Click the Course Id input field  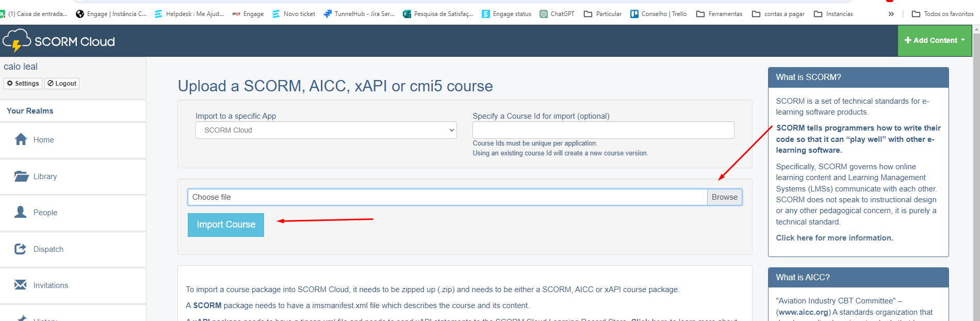tap(603, 130)
